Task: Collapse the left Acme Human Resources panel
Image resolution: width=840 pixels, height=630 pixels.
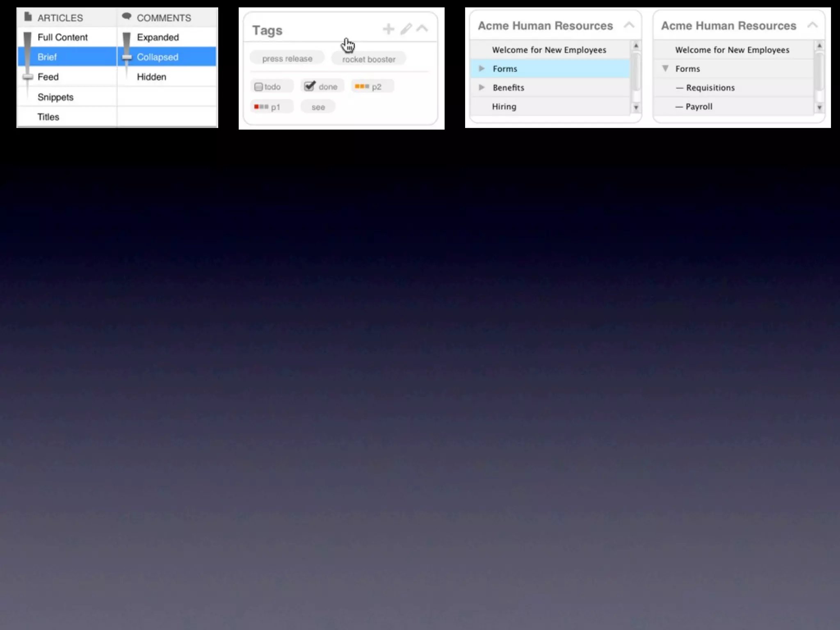Action: (x=629, y=25)
